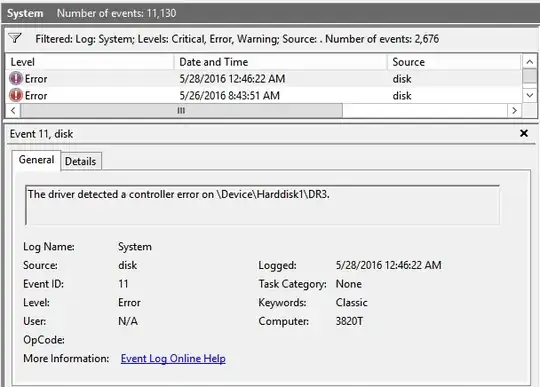Click 'Number of events: 11,130' in header
This screenshot has width=540, height=387.
(x=116, y=13)
